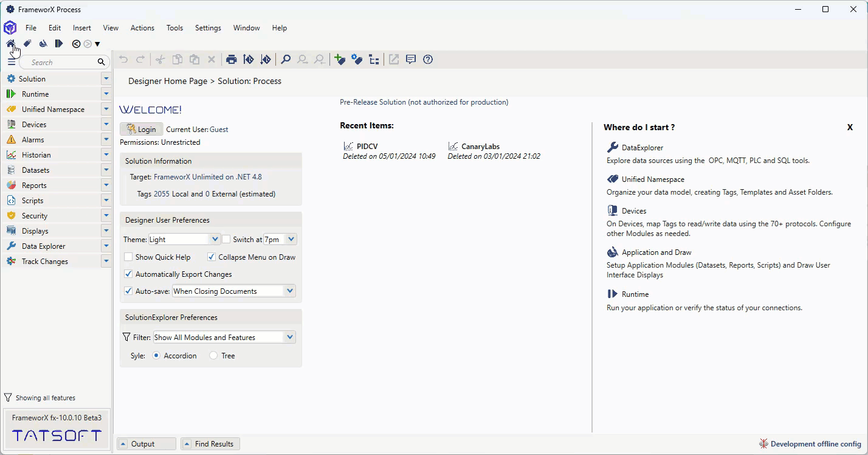The image size is (868, 455).
Task: Click the Login button
Action: (141, 130)
